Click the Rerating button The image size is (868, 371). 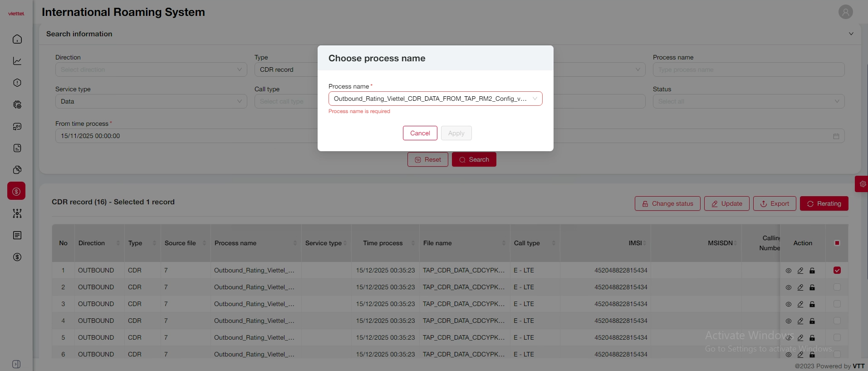[824, 203]
